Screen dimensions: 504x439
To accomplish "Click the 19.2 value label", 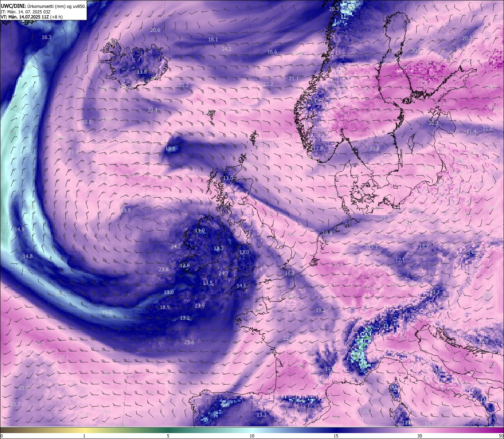I will point(321,310).
